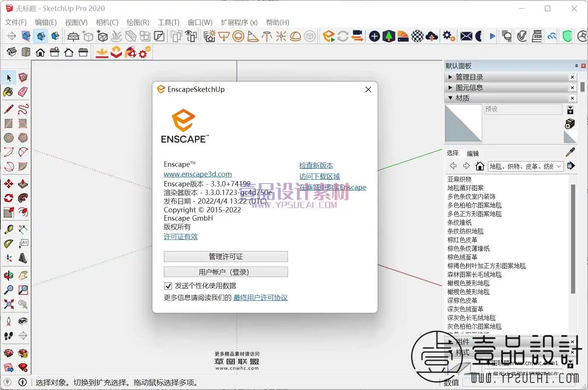Click the materials details arrow button
The width and height of the screenshot is (588, 390).
[x=571, y=166]
